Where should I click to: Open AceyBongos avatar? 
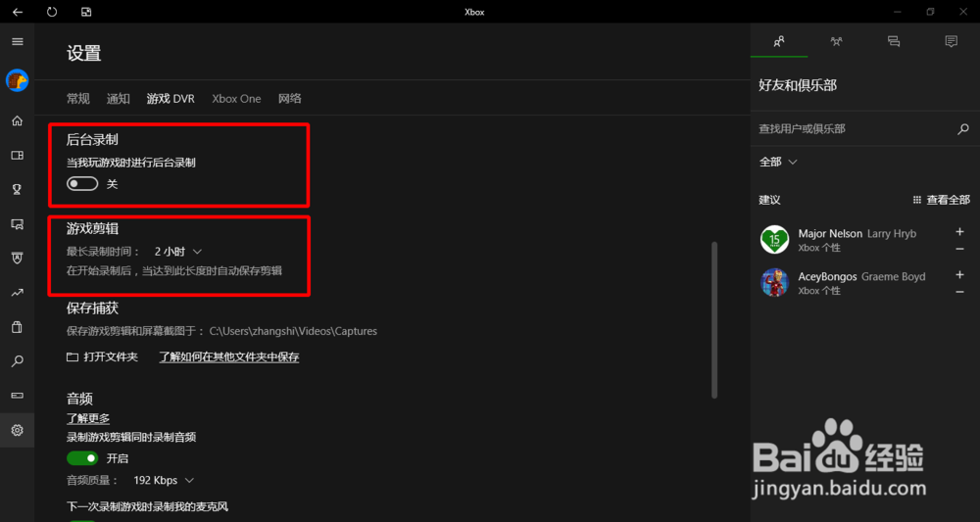pyautogui.click(x=774, y=283)
